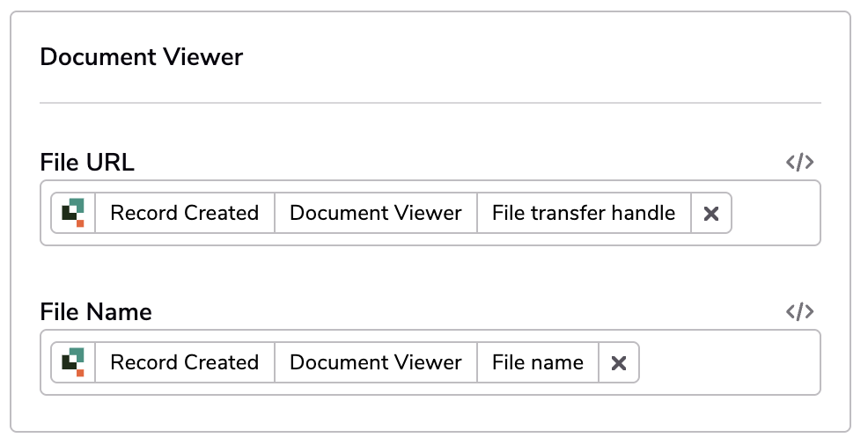Image resolution: width=868 pixels, height=445 pixels.
Task: Click the File name pill segment
Action: [x=538, y=362]
